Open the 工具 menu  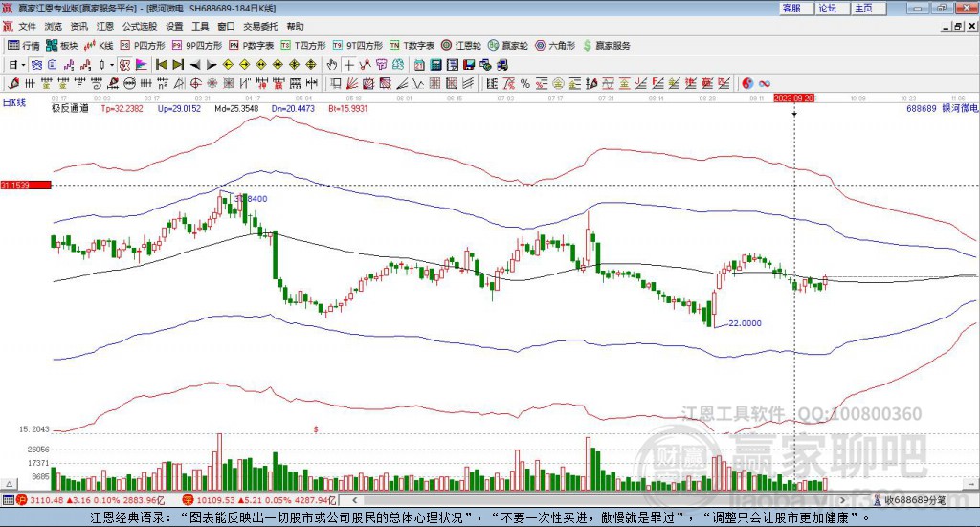tap(200, 26)
